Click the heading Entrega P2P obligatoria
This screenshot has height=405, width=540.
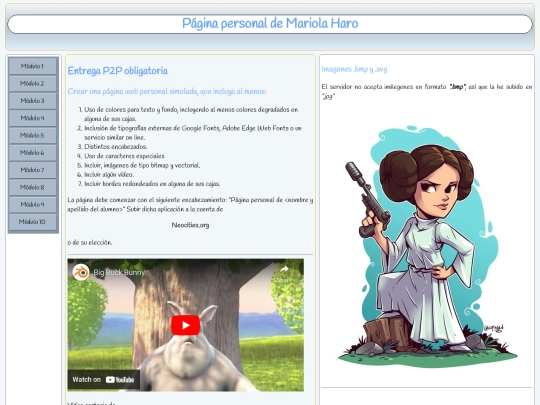click(x=118, y=71)
